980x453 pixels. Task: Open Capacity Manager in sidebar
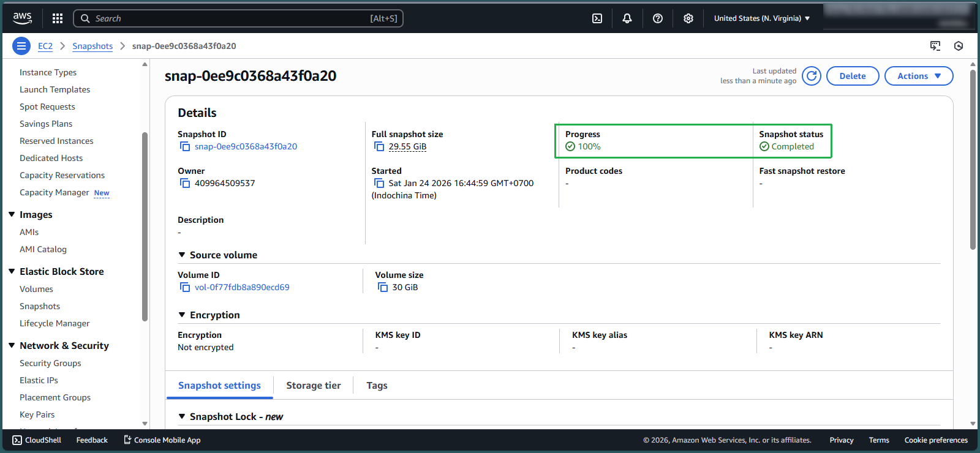coord(54,192)
